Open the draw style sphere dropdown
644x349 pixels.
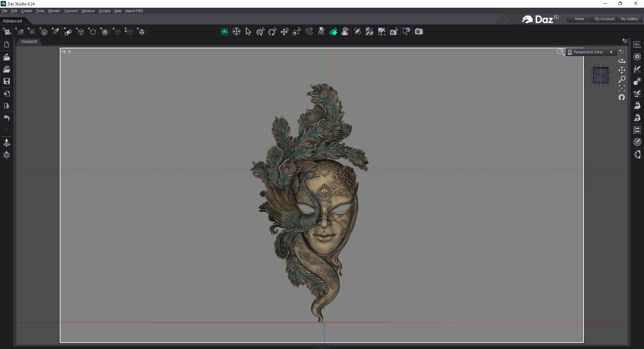pyautogui.click(x=560, y=52)
